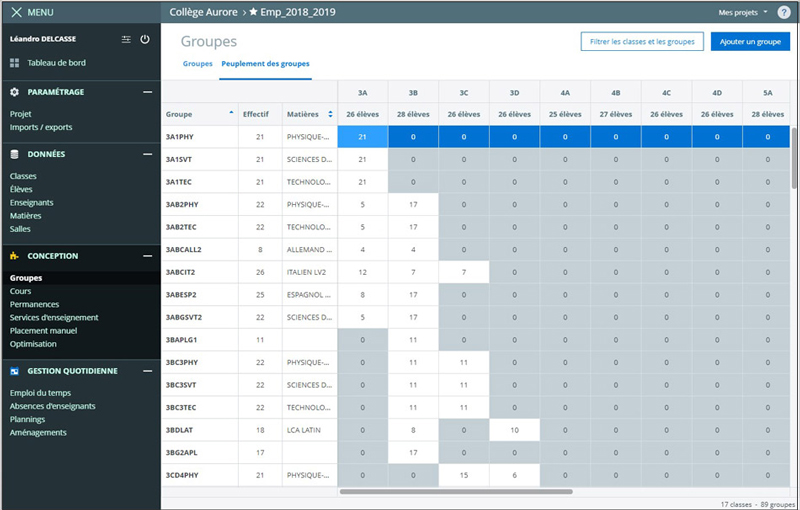Open Imports / exports link
Viewport: 800px width, 510px height.
click(x=41, y=127)
